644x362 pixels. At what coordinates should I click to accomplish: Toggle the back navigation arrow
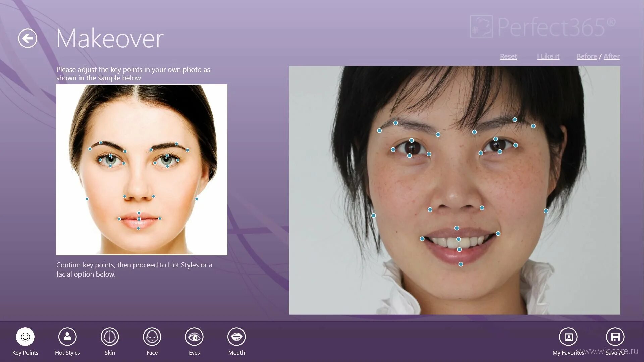pos(28,38)
